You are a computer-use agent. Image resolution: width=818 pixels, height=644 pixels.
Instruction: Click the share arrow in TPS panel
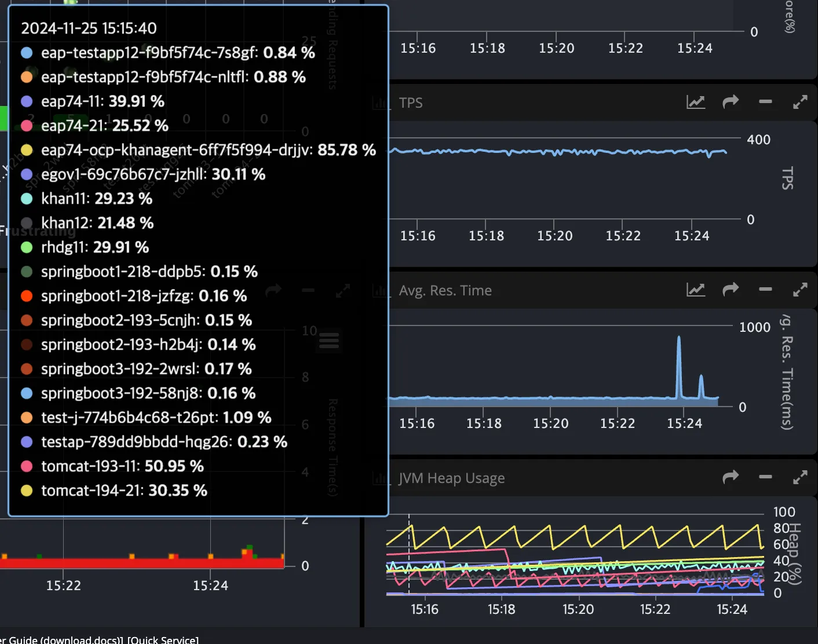(731, 103)
